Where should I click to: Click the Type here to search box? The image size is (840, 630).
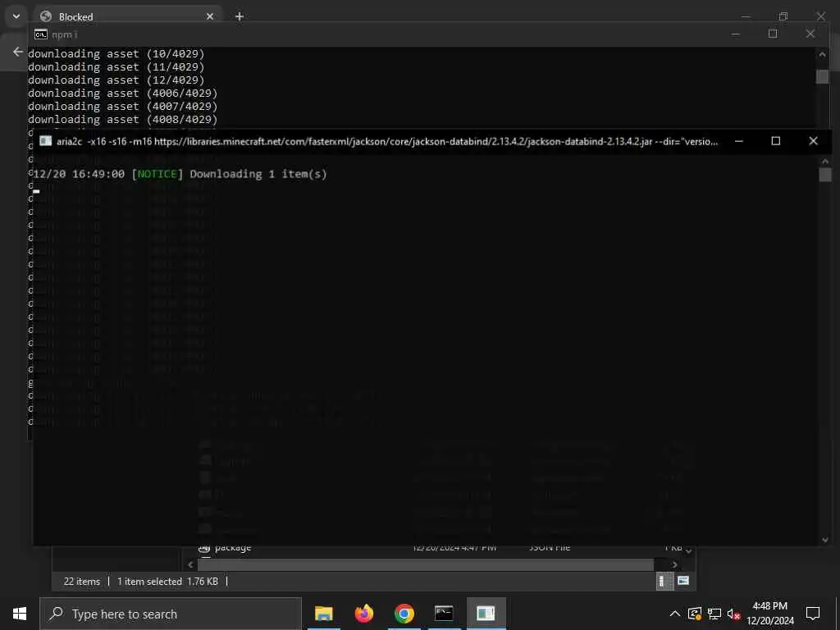pyautogui.click(x=171, y=614)
